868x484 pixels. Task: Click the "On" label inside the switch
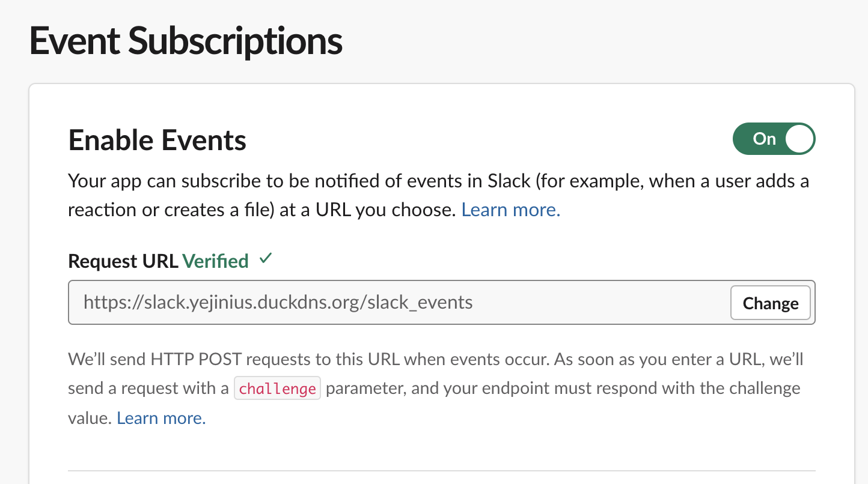[x=764, y=139]
